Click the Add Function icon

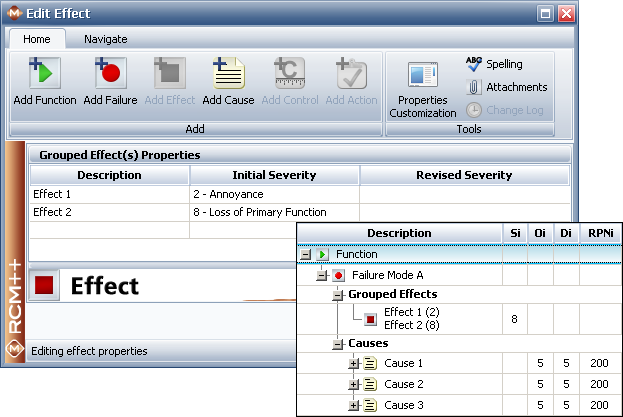click(x=45, y=75)
